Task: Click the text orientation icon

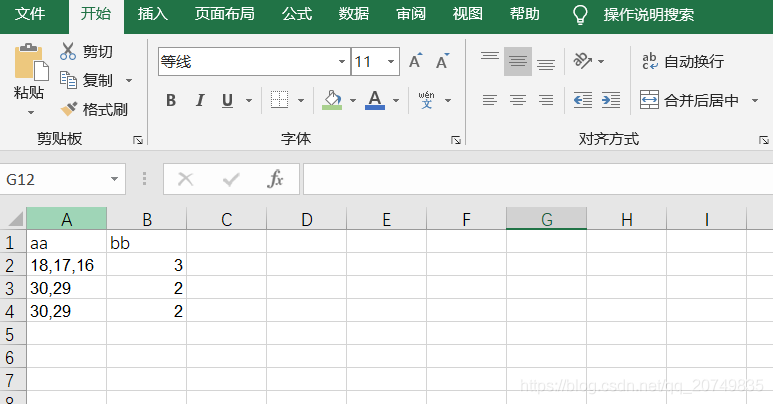Action: click(x=583, y=61)
